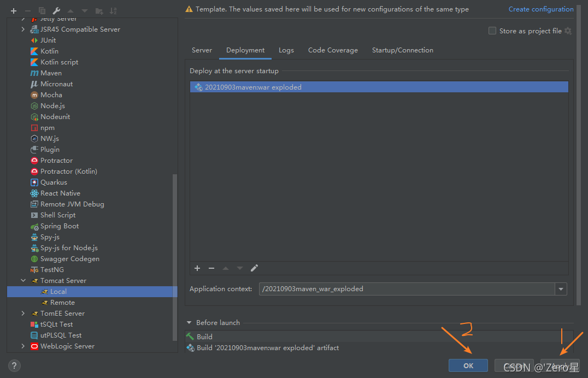Select the Spring Boot icon
This screenshot has width=588, height=378.
(x=34, y=226)
